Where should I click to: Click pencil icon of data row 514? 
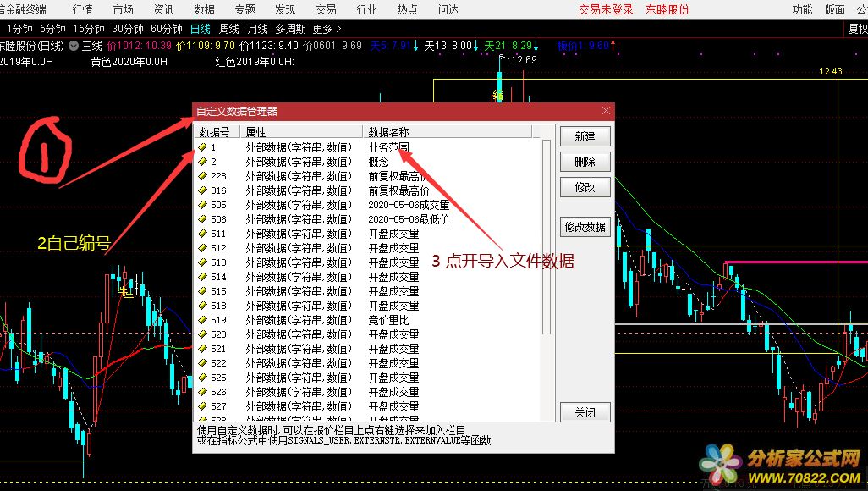tap(202, 277)
